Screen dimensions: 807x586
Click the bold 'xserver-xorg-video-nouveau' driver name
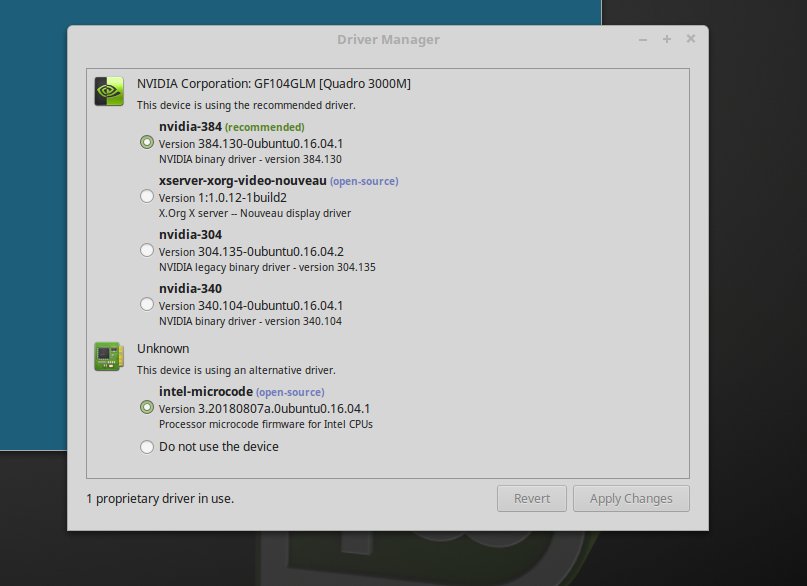(243, 181)
